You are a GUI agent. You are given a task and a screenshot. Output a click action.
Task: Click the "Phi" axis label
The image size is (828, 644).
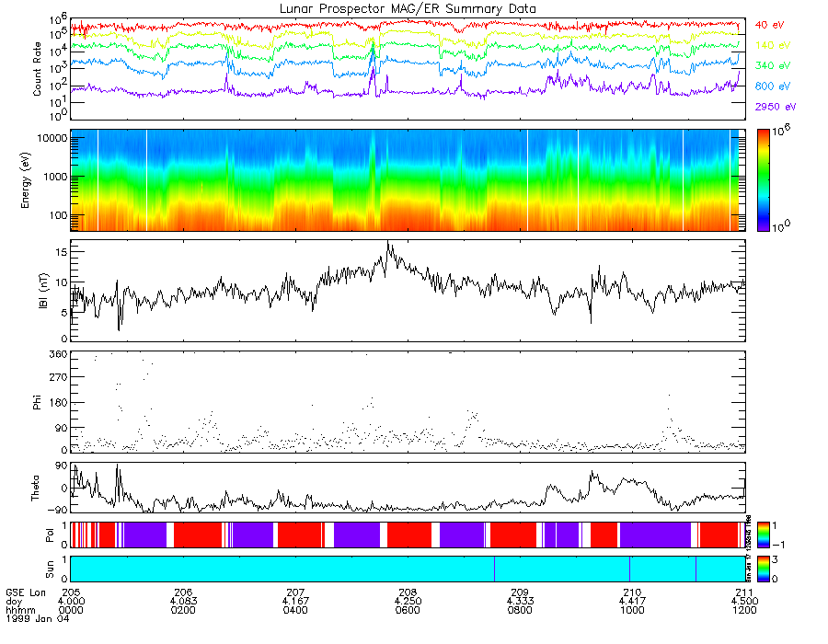pyautogui.click(x=37, y=402)
